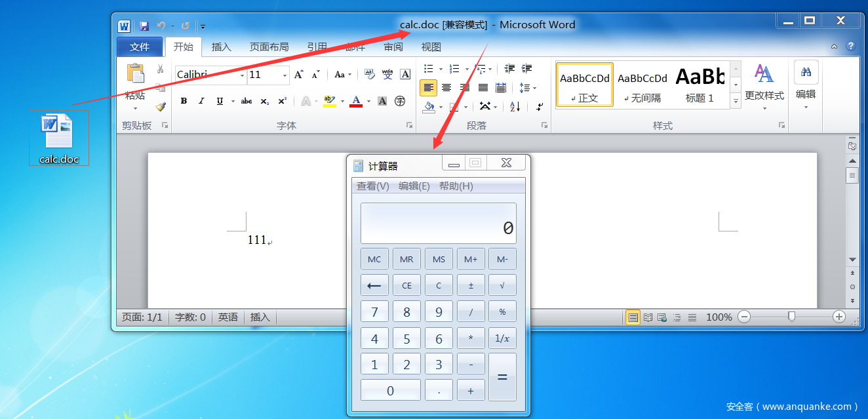868x419 pixels.
Task: Click the Sort A-Z icon
Action: 515,106
